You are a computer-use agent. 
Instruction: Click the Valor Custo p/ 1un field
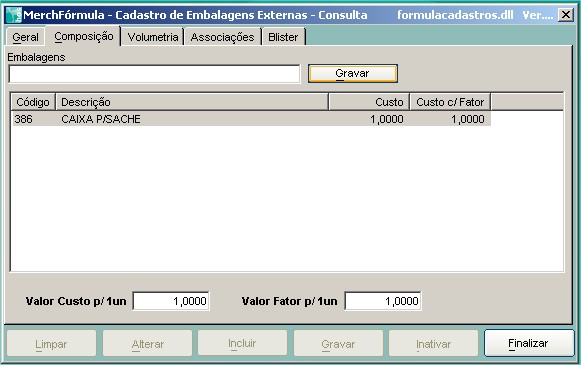171,301
